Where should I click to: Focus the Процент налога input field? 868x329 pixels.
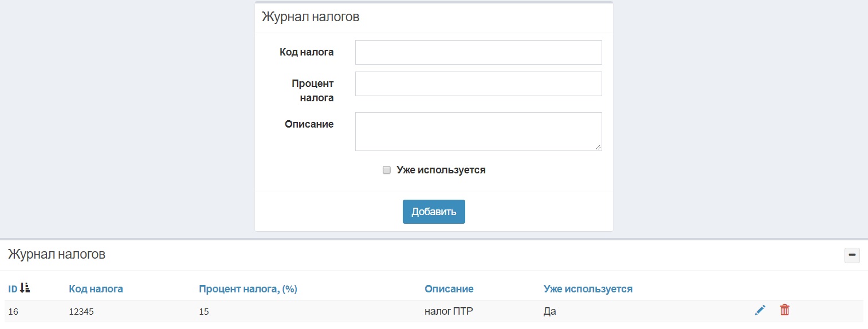point(478,84)
